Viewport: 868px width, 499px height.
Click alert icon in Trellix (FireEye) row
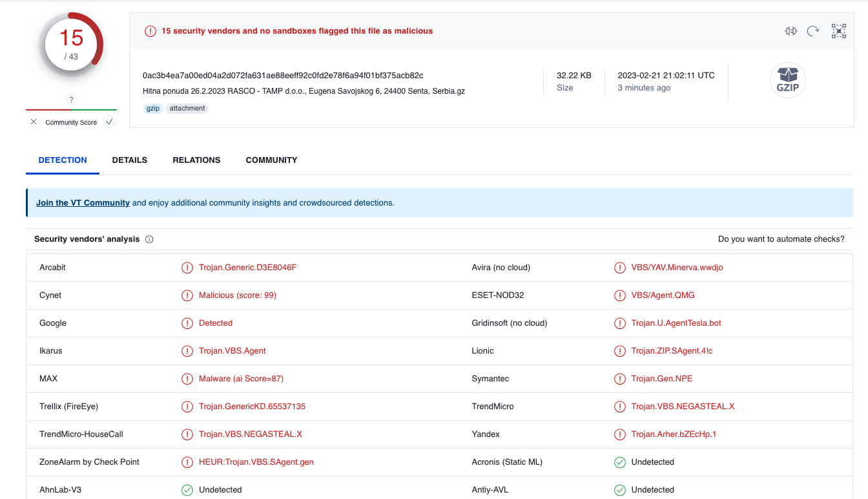click(x=187, y=407)
